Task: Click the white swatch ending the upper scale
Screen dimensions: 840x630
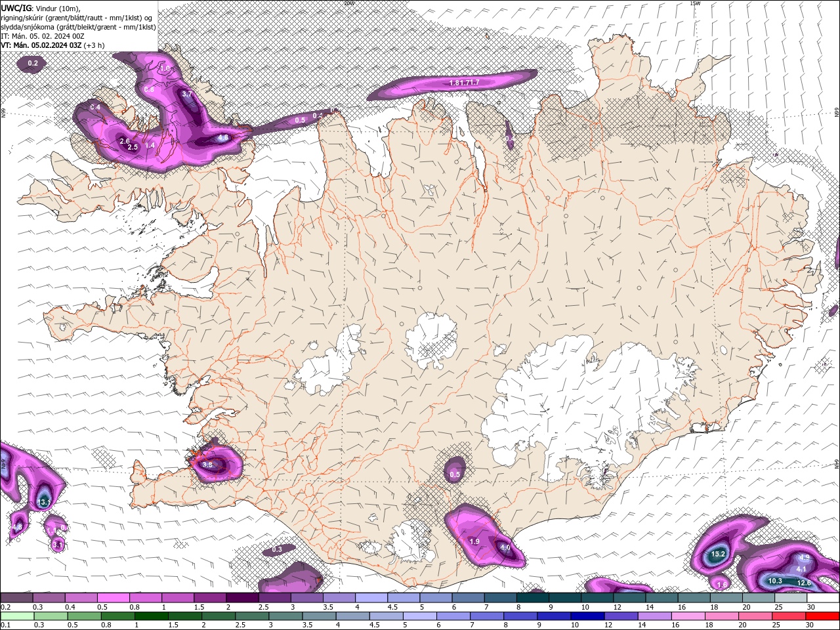Action: point(822,598)
